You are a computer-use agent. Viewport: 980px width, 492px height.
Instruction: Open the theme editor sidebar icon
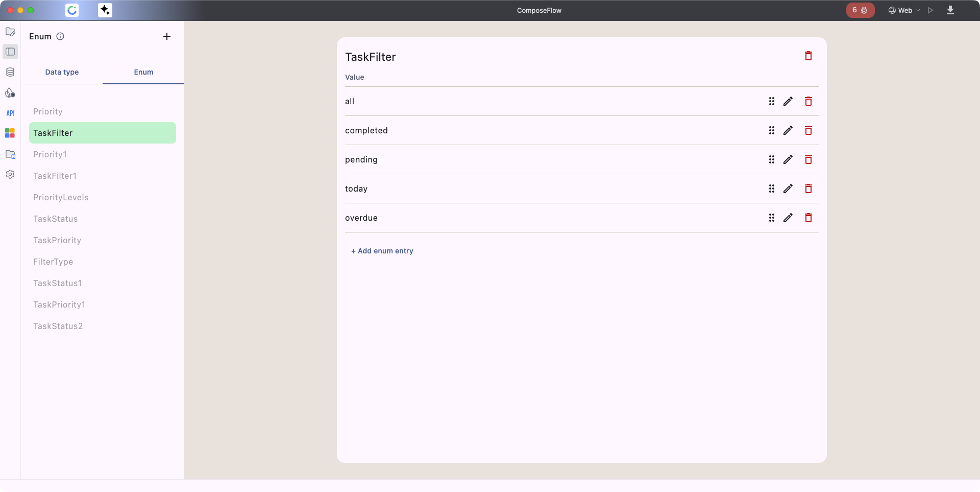[10, 92]
